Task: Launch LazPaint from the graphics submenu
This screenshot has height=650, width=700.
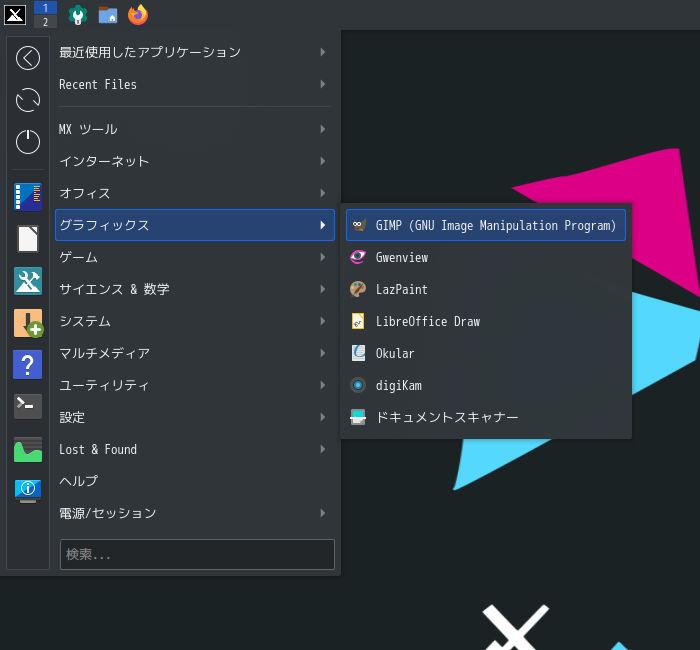Action: click(486, 289)
